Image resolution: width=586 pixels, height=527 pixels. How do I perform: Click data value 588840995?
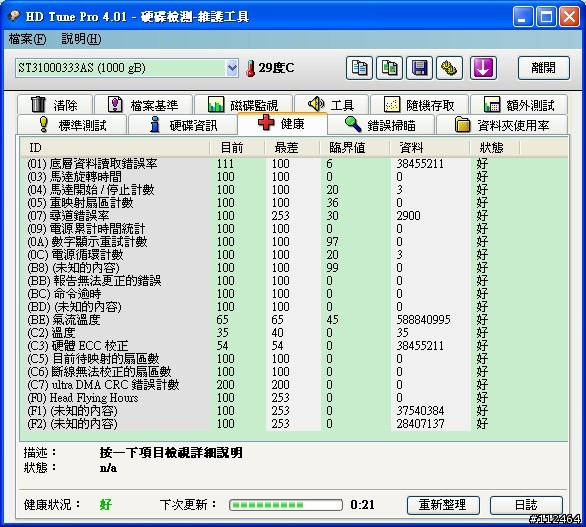[423, 320]
